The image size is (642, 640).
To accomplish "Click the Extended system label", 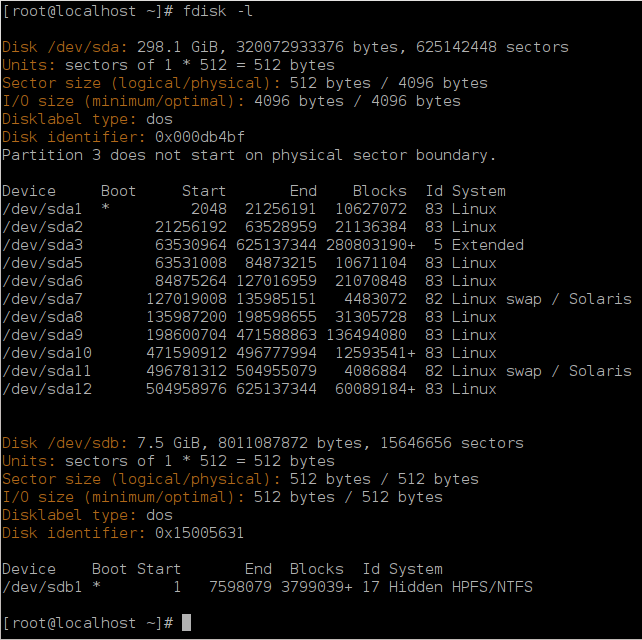I will pyautogui.click(x=488, y=245).
